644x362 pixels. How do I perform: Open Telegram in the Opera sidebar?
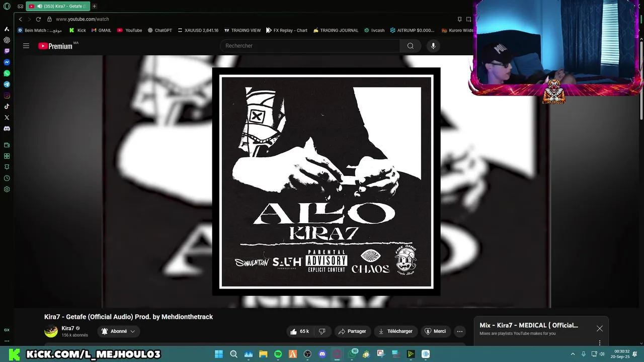pyautogui.click(x=7, y=84)
